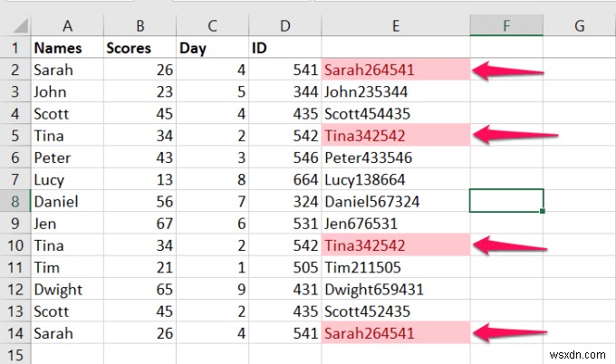This screenshot has height=364, width=616.
Task: Click the row 14 header
Action: [14, 332]
